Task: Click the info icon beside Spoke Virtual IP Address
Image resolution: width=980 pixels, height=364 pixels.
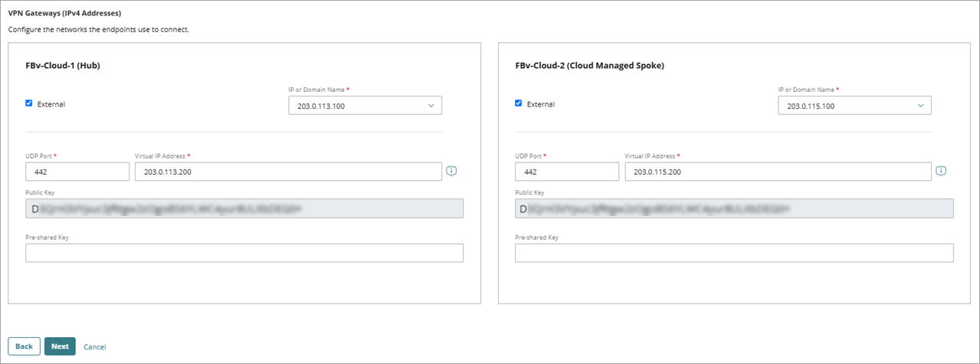Action: tap(942, 171)
